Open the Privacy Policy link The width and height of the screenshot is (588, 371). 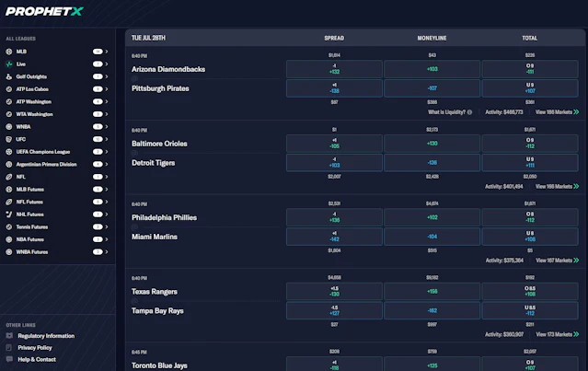pos(35,348)
